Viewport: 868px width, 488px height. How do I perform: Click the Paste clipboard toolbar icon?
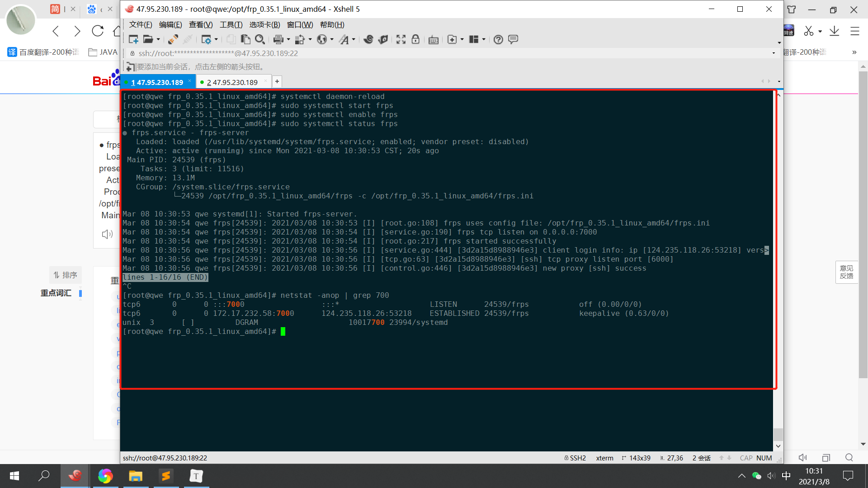tap(245, 39)
